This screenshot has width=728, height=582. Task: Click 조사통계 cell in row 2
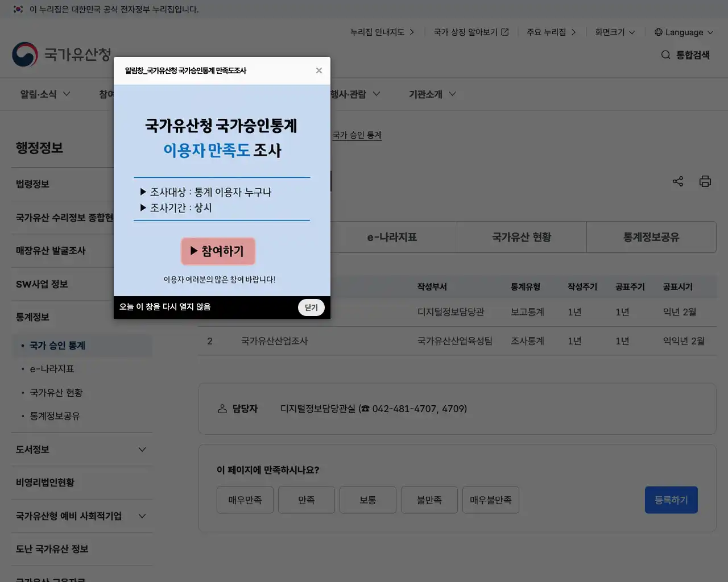click(527, 341)
